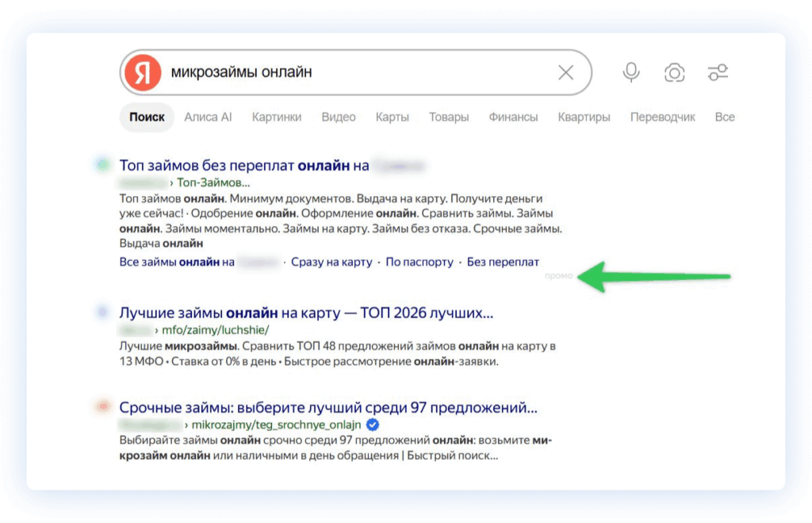Open sitelink По паспорту
The height and width of the screenshot is (523, 812).
[x=419, y=262]
